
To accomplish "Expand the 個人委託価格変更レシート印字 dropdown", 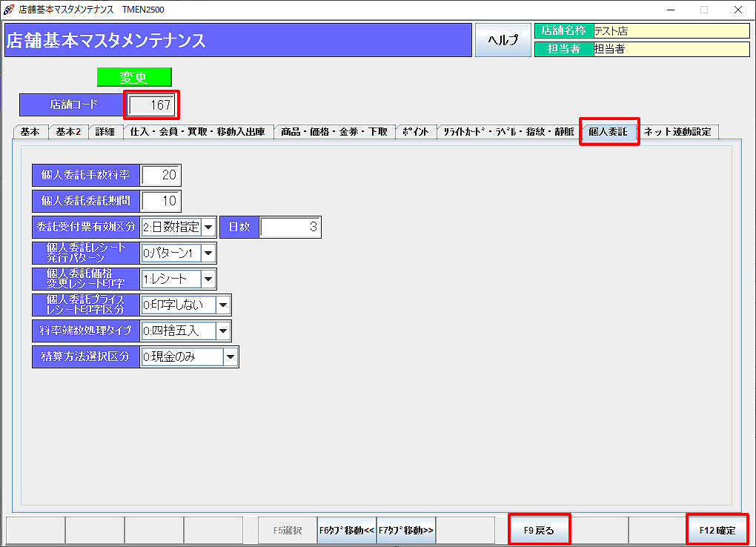I will [x=208, y=279].
